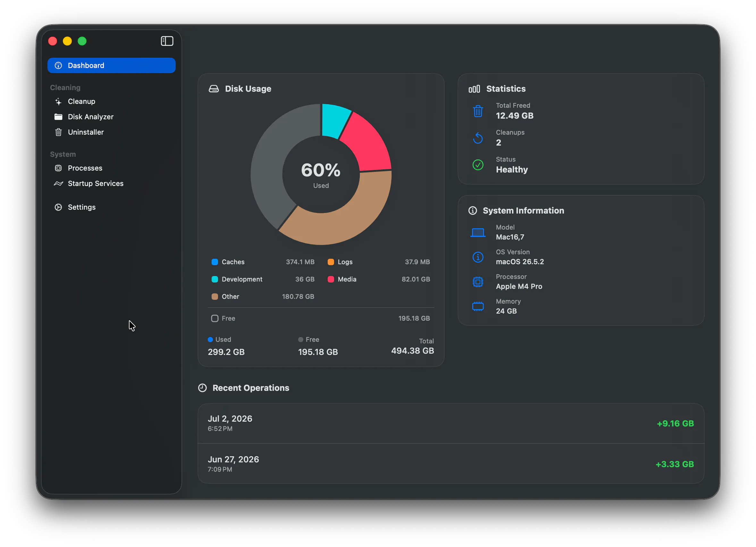The height and width of the screenshot is (547, 756).
Task: Click the Disk Analyzer folder icon
Action: click(58, 117)
